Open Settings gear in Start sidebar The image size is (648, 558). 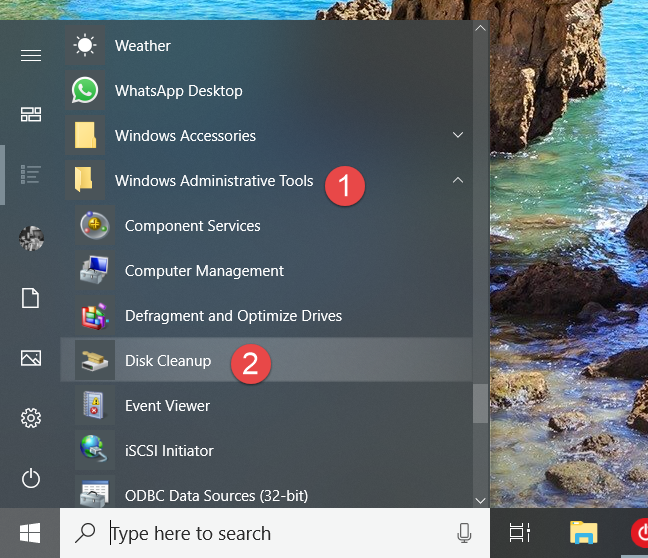click(31, 418)
